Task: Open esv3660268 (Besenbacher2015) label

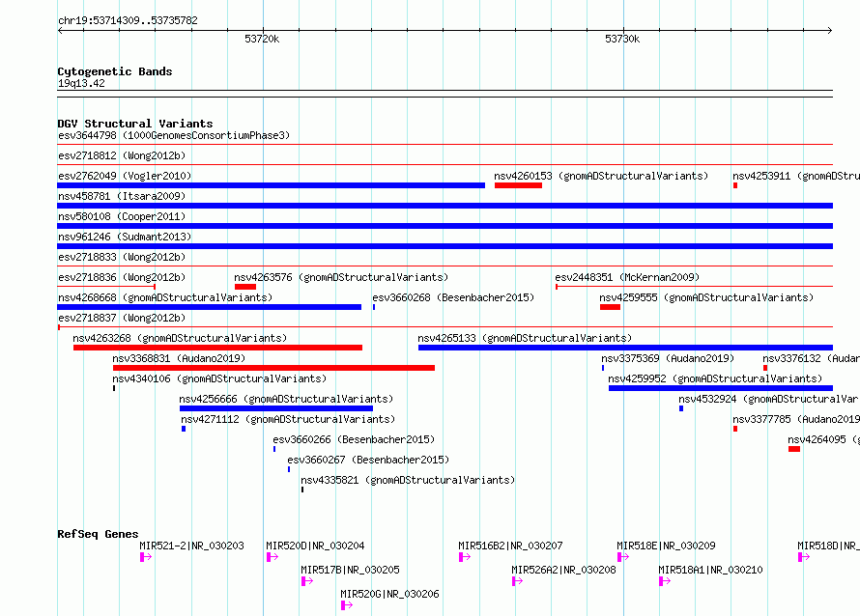Action: (453, 297)
